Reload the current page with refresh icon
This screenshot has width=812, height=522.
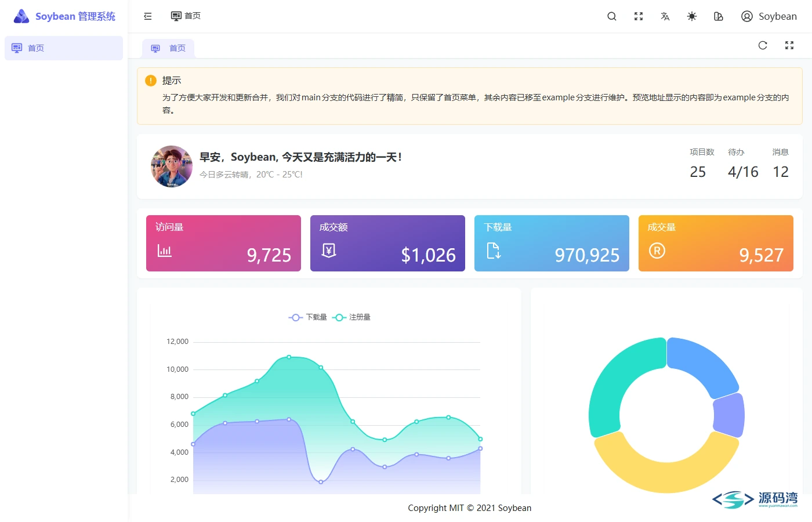click(x=763, y=45)
